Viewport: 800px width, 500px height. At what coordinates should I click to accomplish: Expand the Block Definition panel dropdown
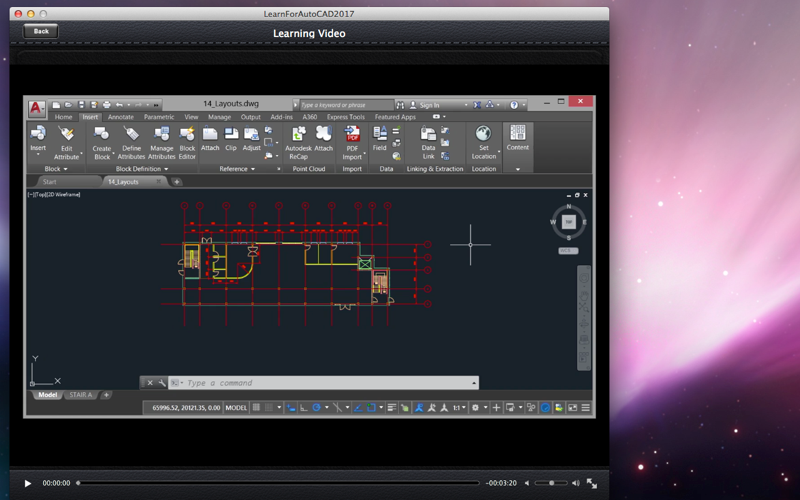[x=141, y=169]
